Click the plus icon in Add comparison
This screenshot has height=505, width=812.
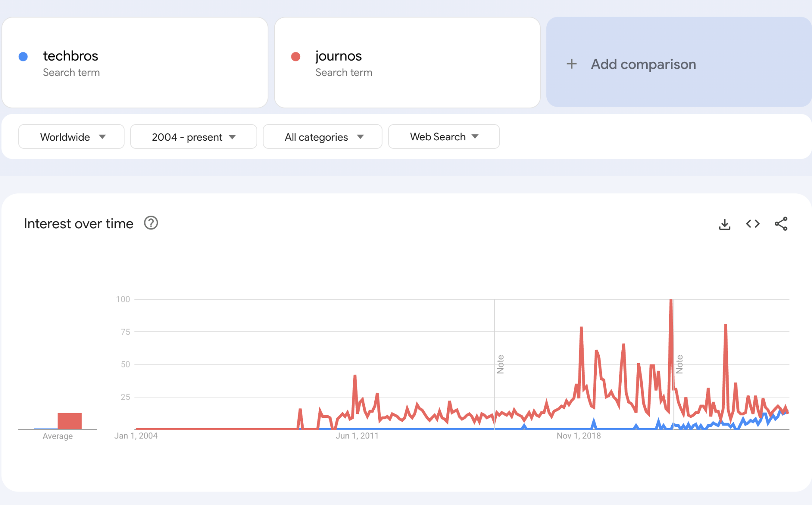[571, 64]
